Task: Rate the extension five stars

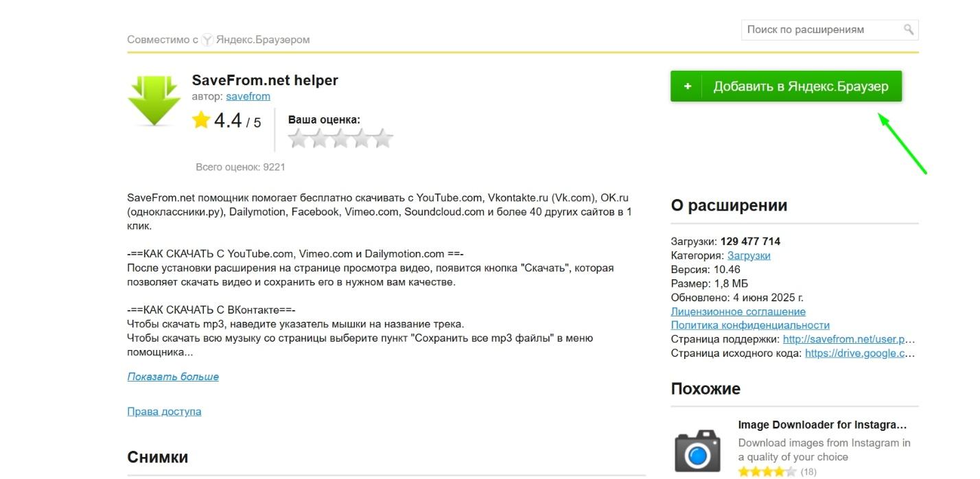Action: (x=383, y=139)
